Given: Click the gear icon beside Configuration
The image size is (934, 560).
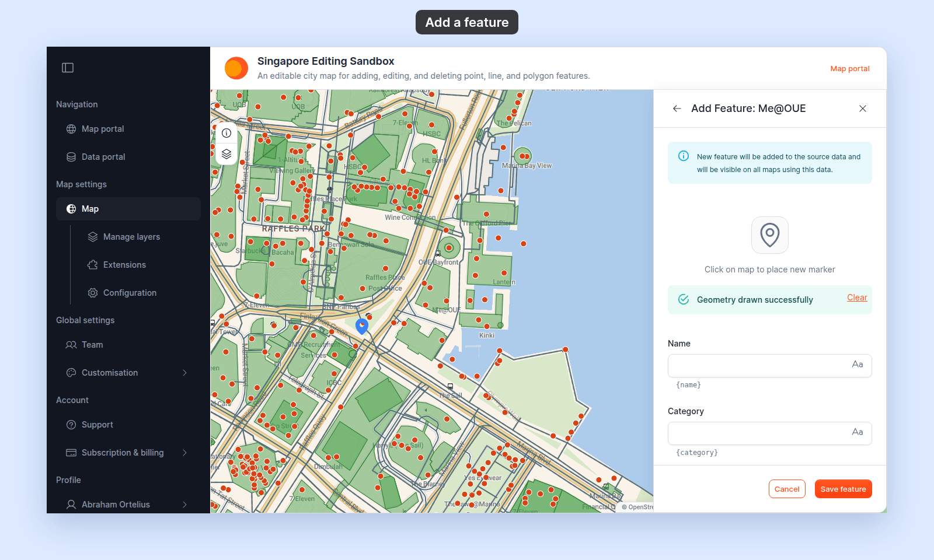Looking at the screenshot, I should tap(93, 293).
